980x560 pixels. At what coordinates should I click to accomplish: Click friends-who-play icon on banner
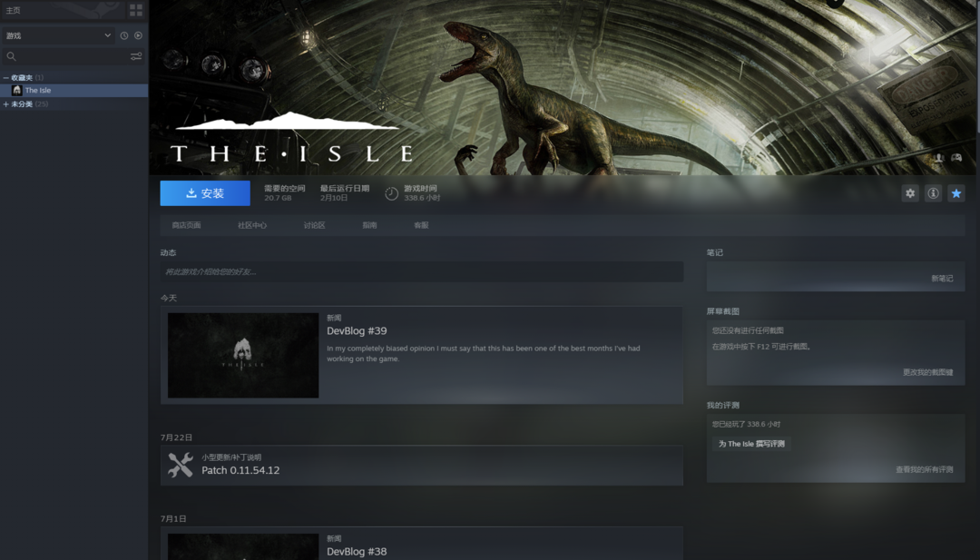point(938,158)
